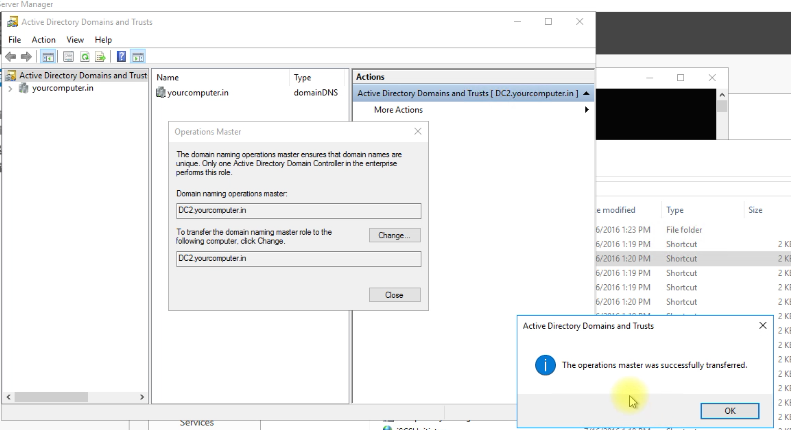This screenshot has width=791, height=430.
Task: Click the Export List toolbar icon
Action: coord(100,57)
